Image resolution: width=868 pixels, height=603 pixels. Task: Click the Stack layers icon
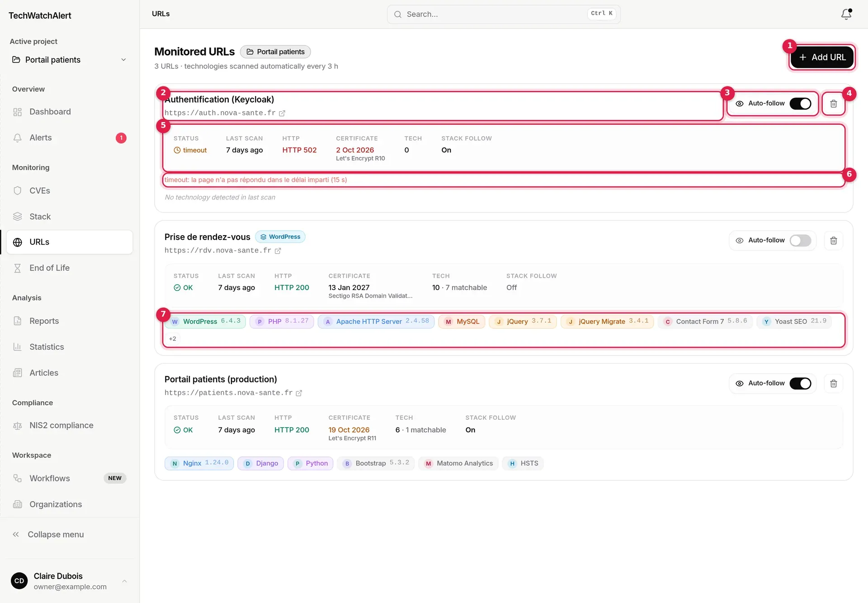coord(18,216)
